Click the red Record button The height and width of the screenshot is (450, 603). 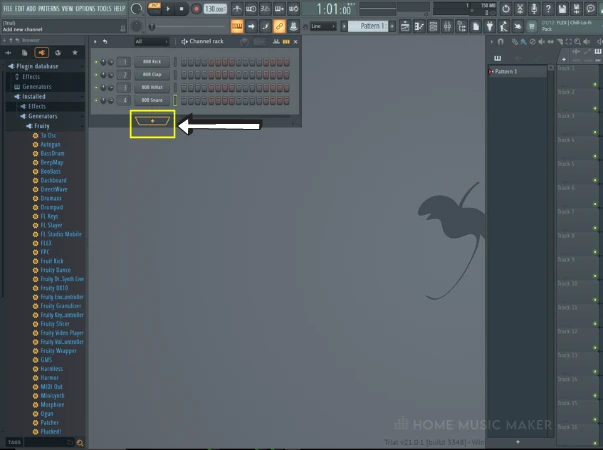point(196,9)
